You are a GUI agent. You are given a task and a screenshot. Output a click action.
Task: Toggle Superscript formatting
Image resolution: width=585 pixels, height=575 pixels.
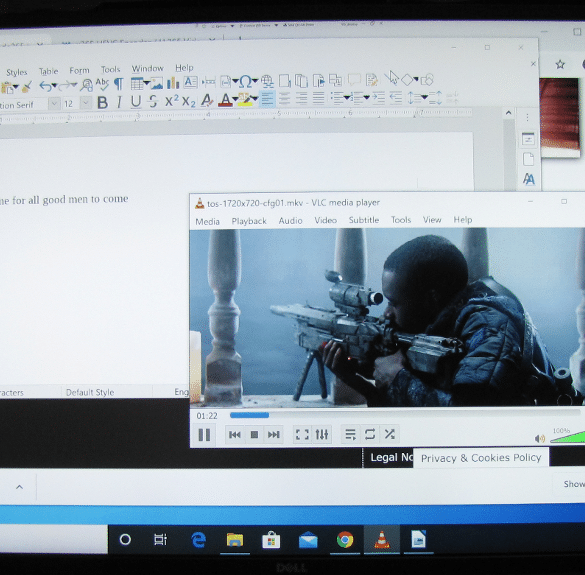(172, 100)
